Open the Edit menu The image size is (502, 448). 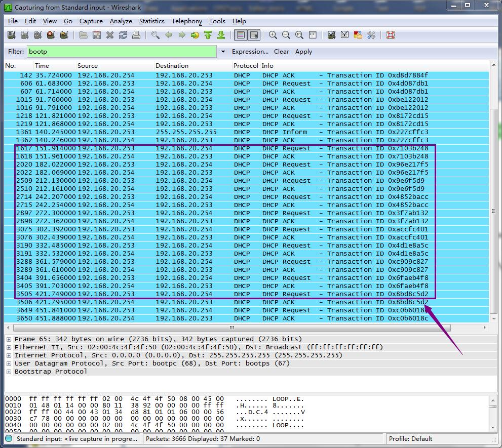[30, 21]
